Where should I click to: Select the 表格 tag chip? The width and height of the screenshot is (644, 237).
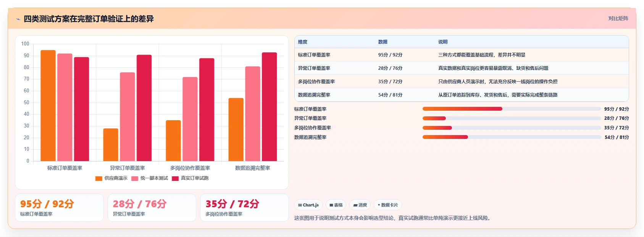(x=336, y=205)
